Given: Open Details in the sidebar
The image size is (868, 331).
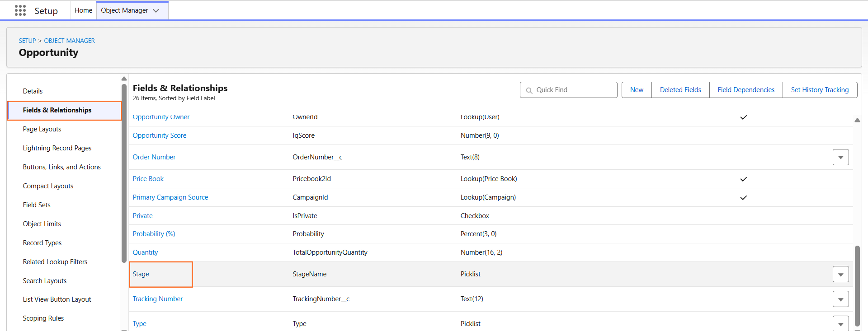Looking at the screenshot, I should [33, 91].
